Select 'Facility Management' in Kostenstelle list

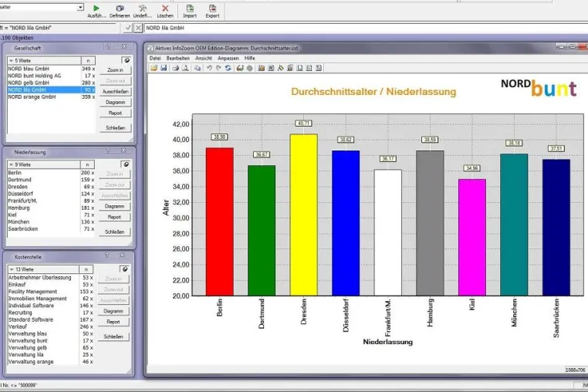pyautogui.click(x=51, y=292)
